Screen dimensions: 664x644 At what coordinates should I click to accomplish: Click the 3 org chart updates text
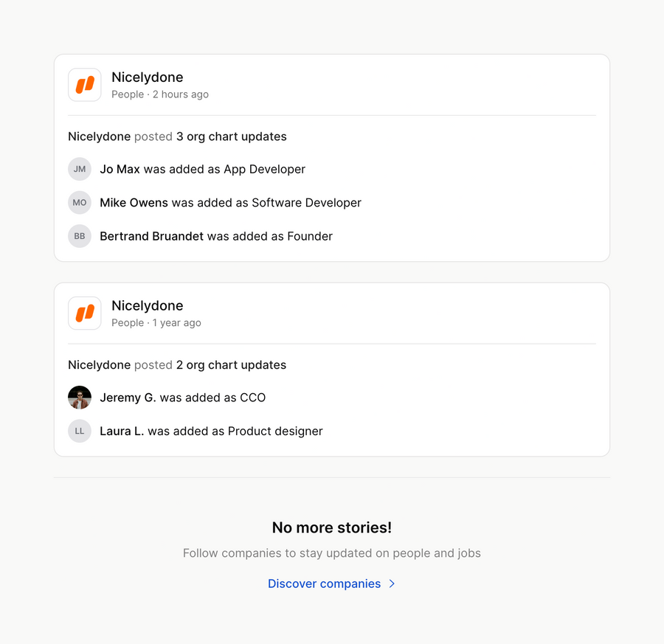pyautogui.click(x=231, y=136)
